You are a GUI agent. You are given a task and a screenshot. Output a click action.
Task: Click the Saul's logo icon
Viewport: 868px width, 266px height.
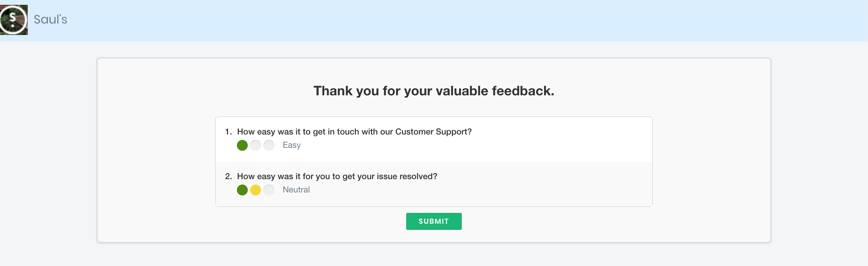pos(14,20)
